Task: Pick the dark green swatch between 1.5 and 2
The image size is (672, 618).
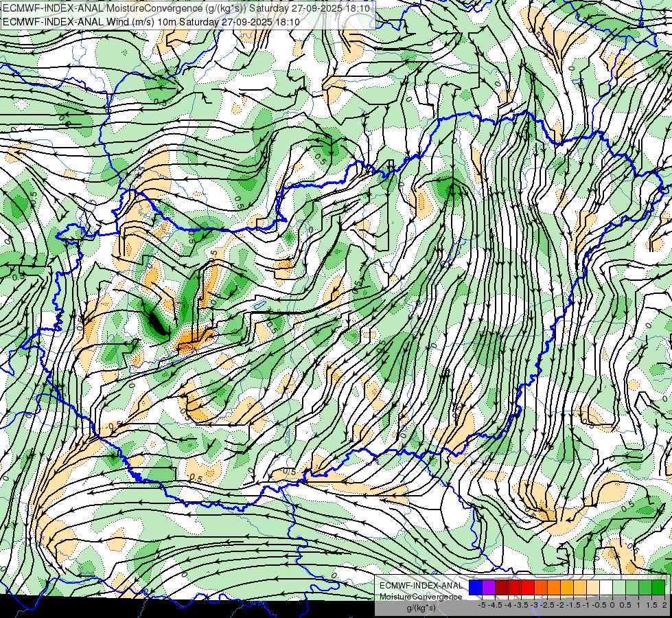Action: [x=658, y=587]
